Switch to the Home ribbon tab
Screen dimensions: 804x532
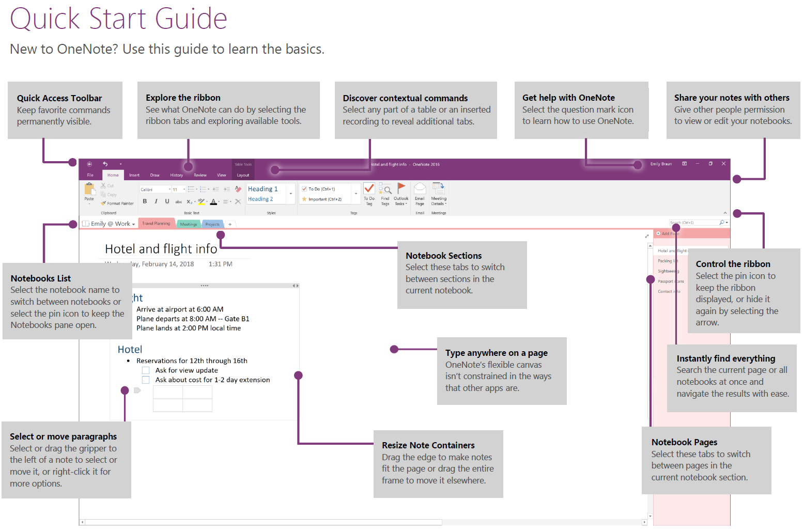113,175
